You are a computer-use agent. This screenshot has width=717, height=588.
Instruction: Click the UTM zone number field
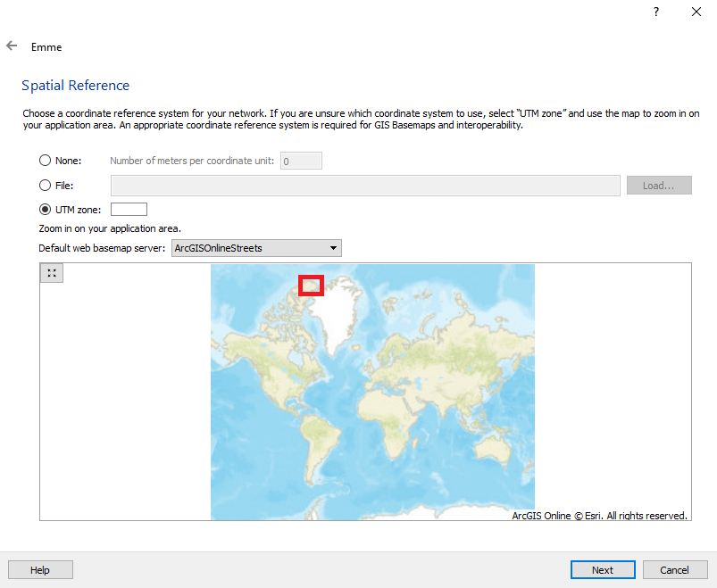click(x=129, y=210)
